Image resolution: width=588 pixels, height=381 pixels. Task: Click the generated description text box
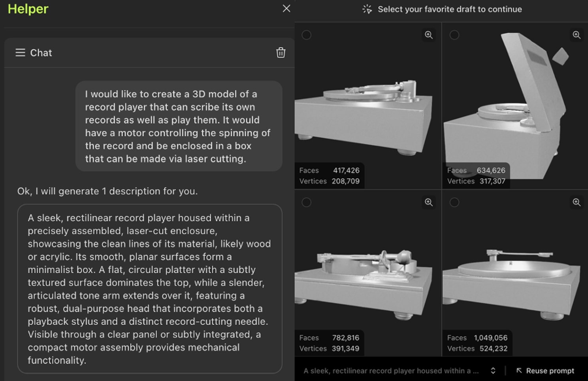point(150,289)
